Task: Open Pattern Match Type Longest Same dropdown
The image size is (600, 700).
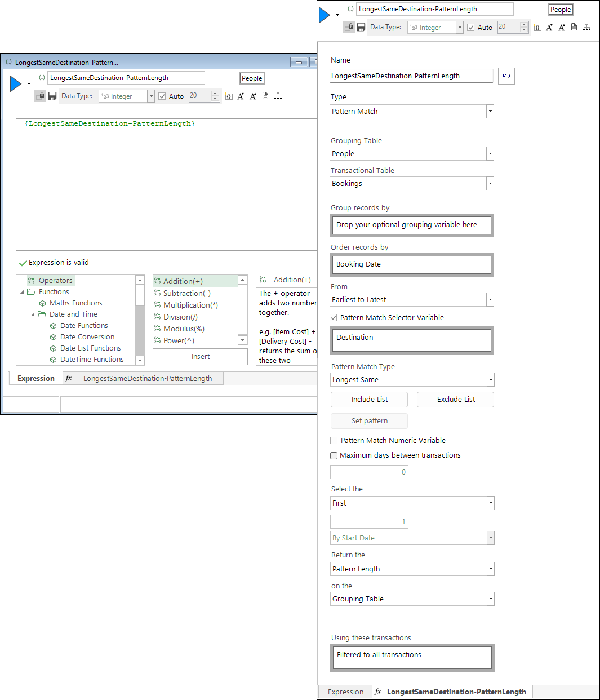Action: coord(491,380)
